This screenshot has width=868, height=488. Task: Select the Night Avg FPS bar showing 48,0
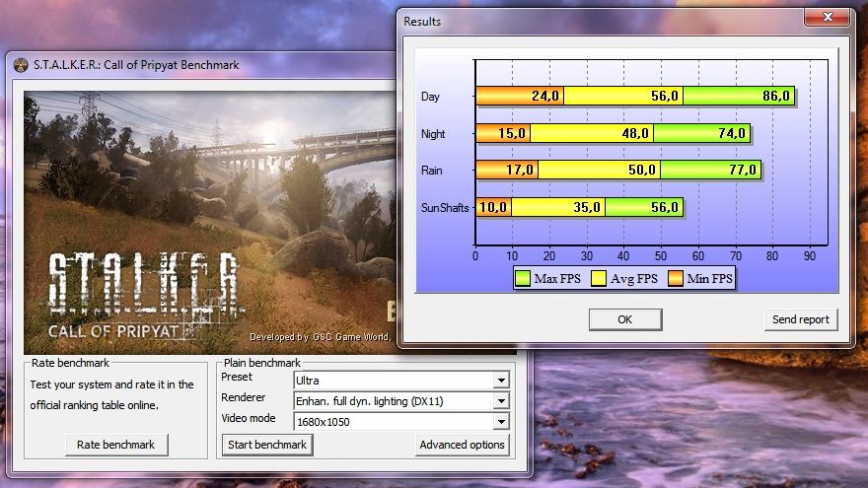[x=592, y=133]
